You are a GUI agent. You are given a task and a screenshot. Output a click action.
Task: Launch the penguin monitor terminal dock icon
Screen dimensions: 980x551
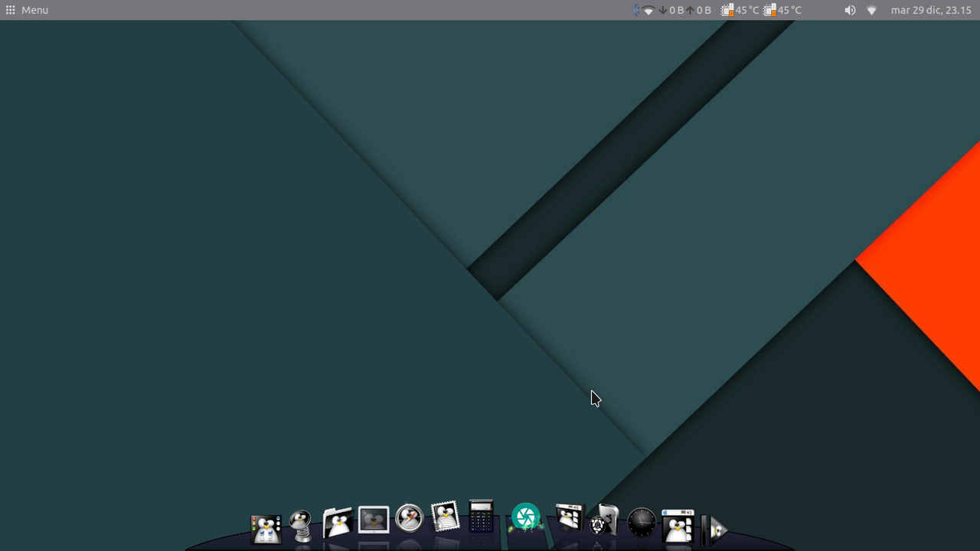click(374, 520)
